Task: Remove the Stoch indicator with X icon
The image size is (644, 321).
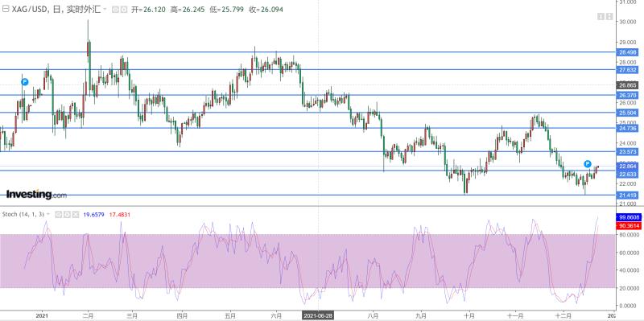Action: point(75,214)
